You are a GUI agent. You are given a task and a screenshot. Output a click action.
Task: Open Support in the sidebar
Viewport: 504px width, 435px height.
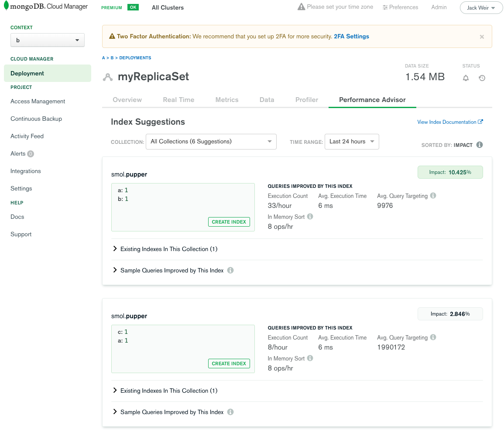point(21,234)
